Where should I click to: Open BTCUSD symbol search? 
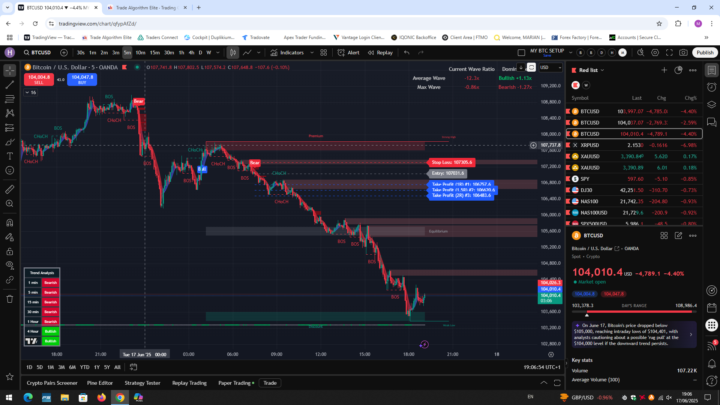click(38, 53)
